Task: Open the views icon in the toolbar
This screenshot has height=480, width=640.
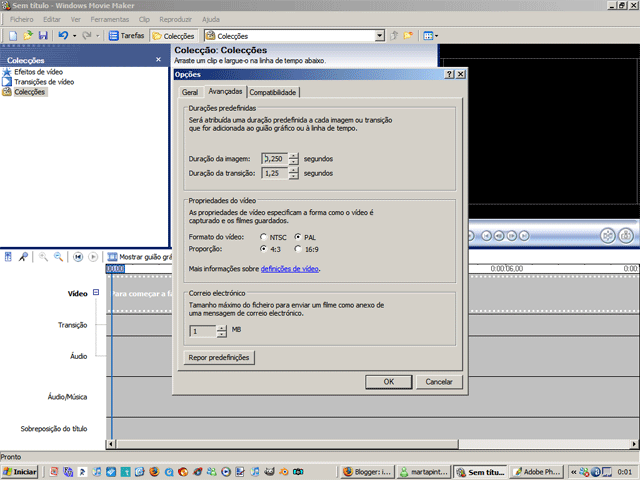Action: [428, 36]
